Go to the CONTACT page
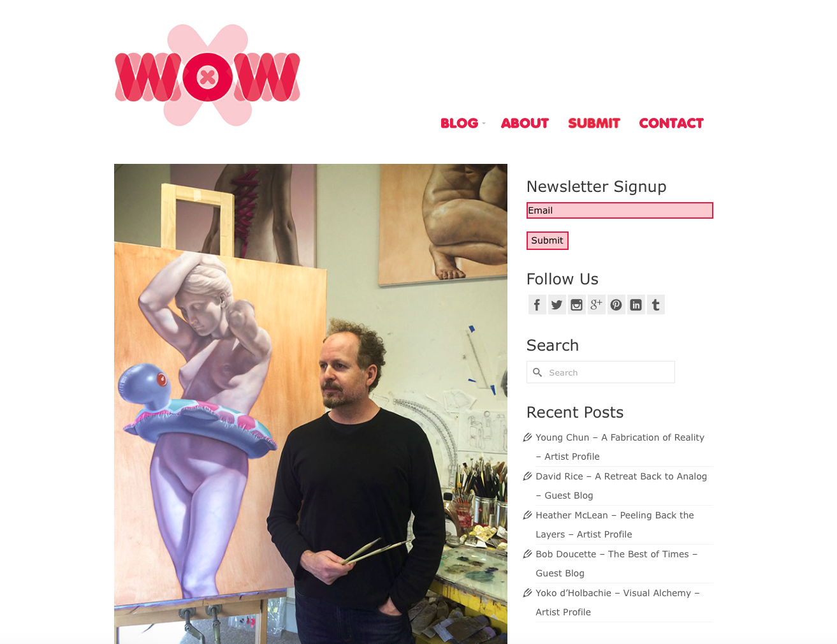837x644 pixels. 671,123
